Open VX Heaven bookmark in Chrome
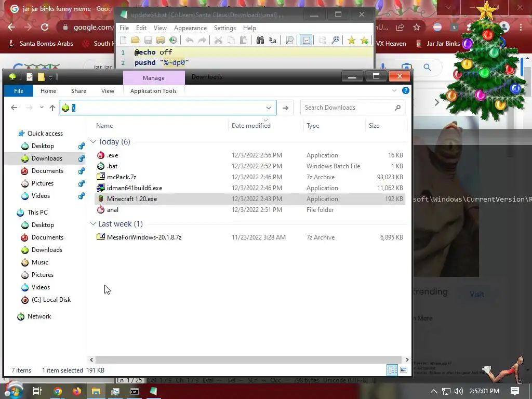This screenshot has height=399, width=532. point(391,44)
